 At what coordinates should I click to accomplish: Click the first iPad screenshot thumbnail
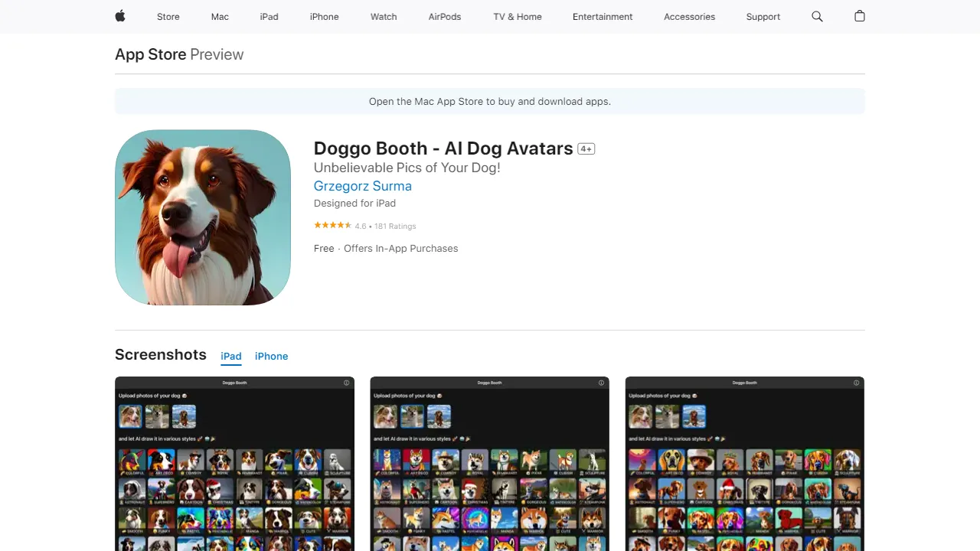pyautogui.click(x=234, y=464)
